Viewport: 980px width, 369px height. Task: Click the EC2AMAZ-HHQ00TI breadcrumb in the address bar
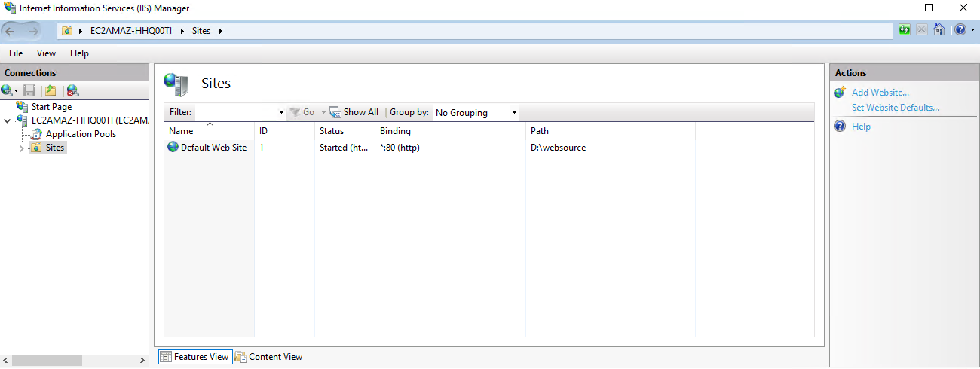(x=130, y=31)
